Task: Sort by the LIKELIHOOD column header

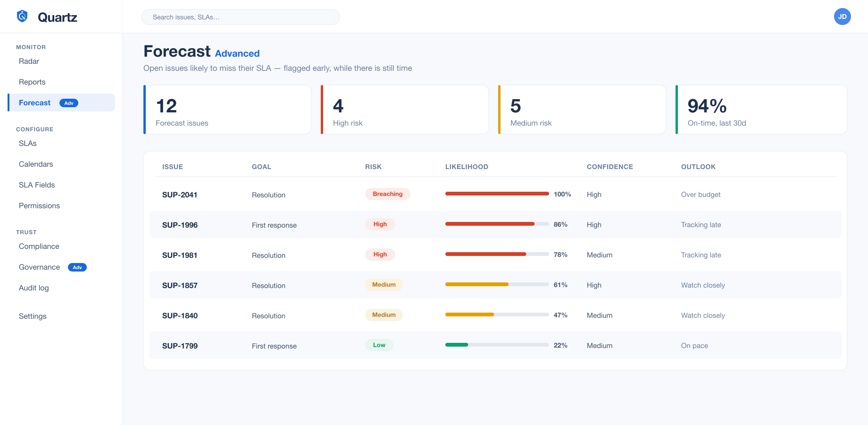Action: 467,167
